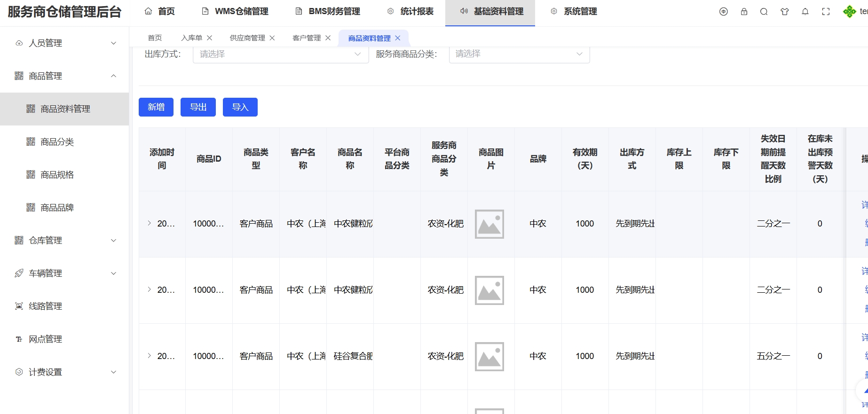Open the 服务商商品分类 dropdown
This screenshot has width=868, height=414.
tap(519, 54)
